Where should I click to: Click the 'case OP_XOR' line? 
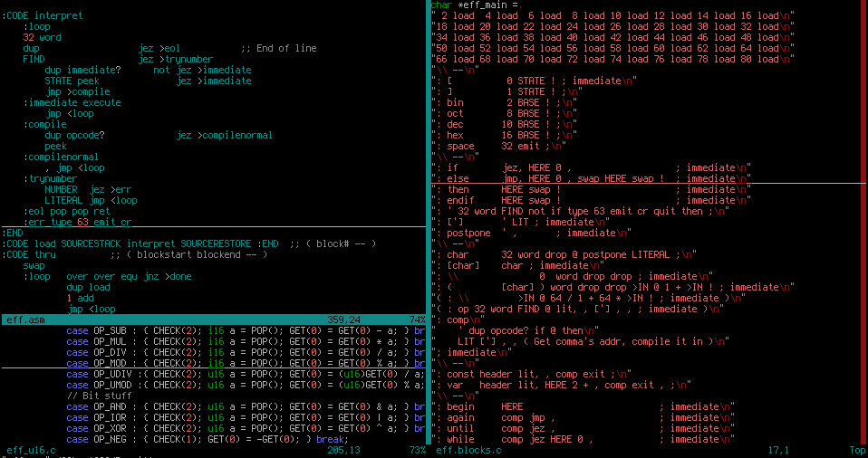click(x=246, y=429)
